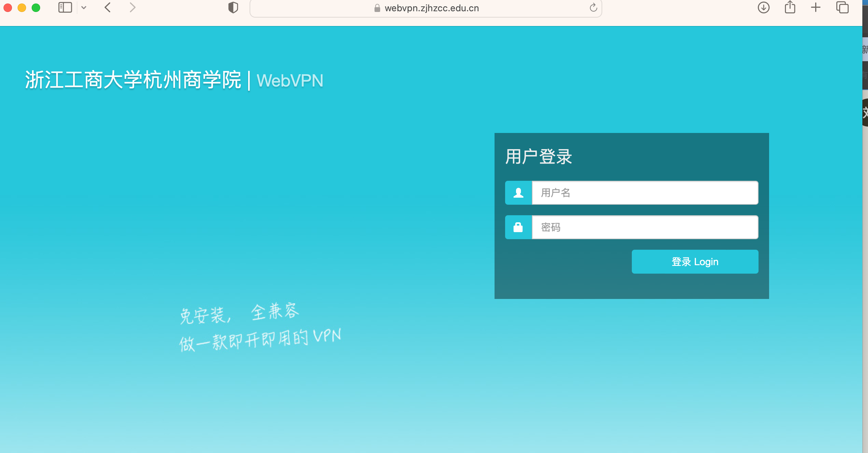Click the 登录 Login button
Viewport: 868px width, 453px height.
(x=695, y=262)
